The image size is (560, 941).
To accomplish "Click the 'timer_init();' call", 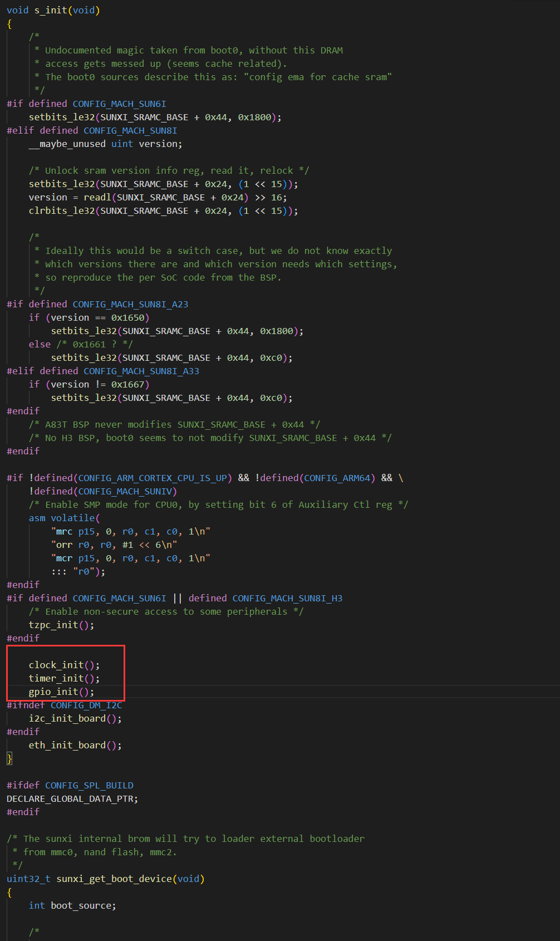I will coord(65,678).
